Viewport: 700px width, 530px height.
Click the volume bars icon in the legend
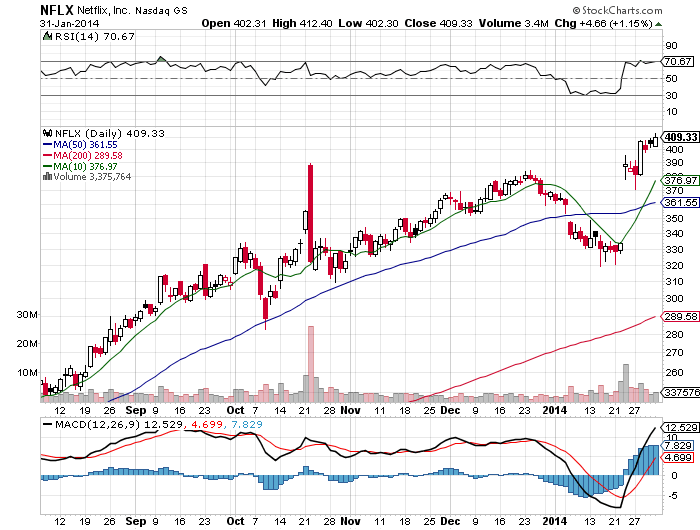47,176
